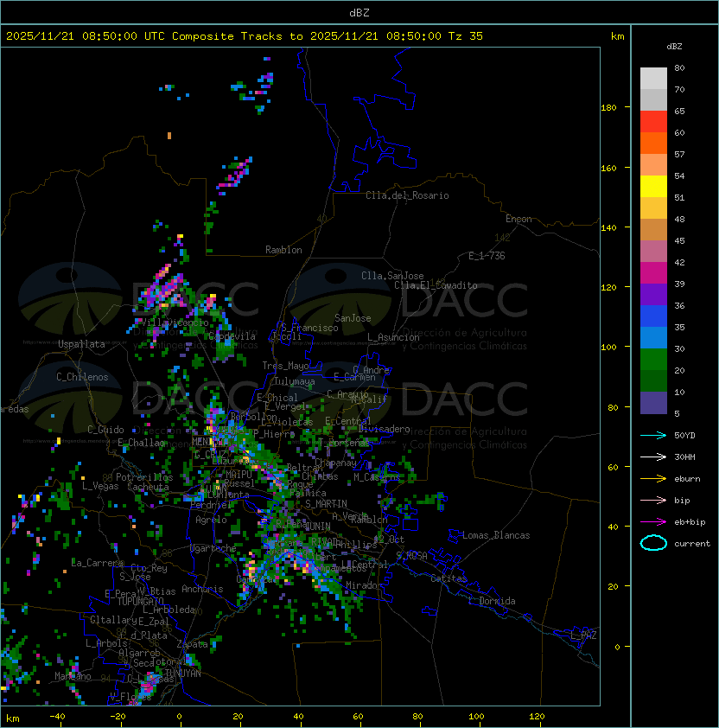The width and height of the screenshot is (719, 728).
Task: Select the red 60-65 dBZ swatch
Action: pos(653,122)
